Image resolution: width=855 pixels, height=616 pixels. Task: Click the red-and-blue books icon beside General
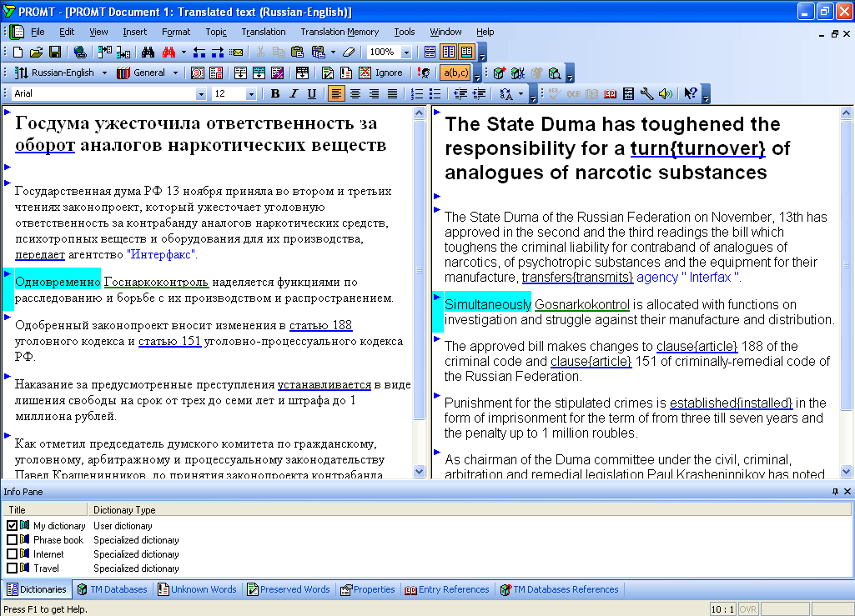click(x=123, y=73)
